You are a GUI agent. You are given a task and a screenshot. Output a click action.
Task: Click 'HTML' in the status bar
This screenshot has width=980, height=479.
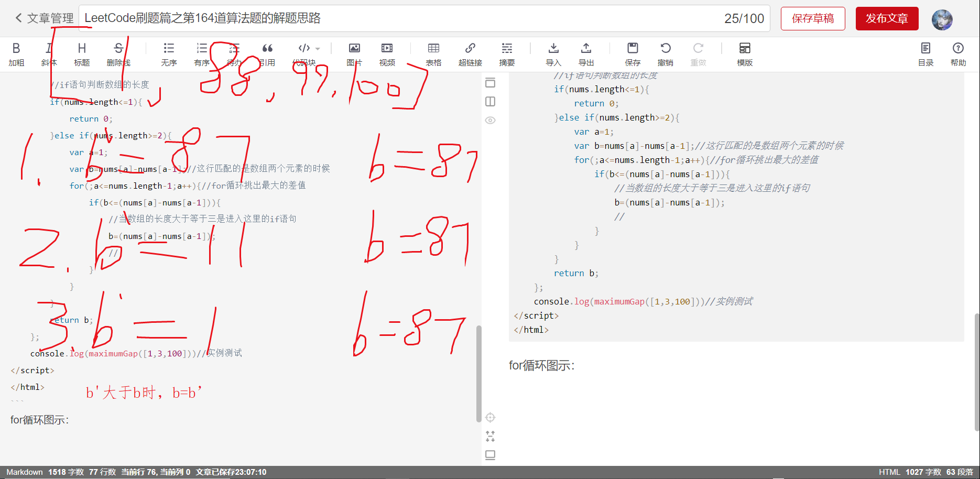(x=889, y=472)
